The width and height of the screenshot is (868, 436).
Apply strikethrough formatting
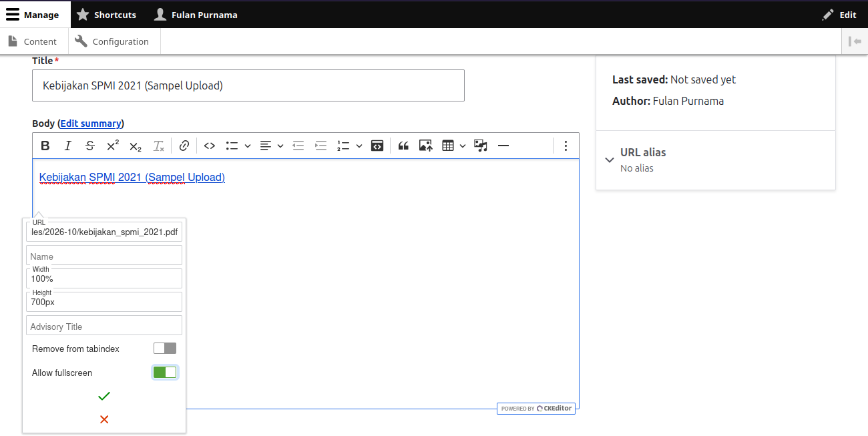click(90, 146)
